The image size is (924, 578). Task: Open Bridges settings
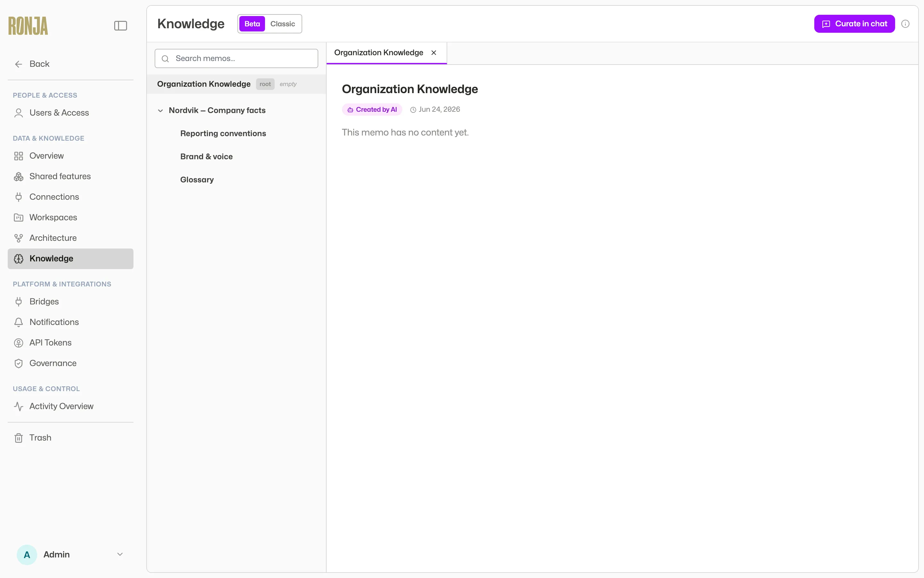pos(71,302)
